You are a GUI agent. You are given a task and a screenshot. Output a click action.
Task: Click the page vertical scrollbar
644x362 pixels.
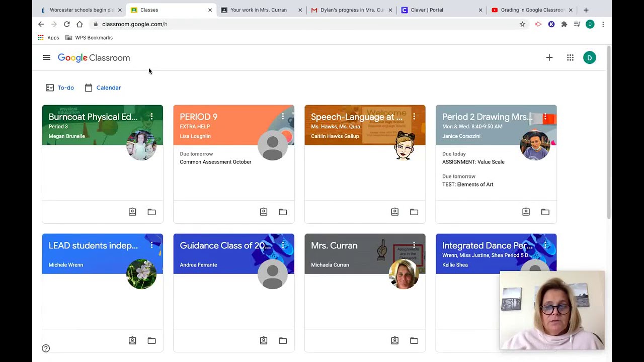(609, 133)
